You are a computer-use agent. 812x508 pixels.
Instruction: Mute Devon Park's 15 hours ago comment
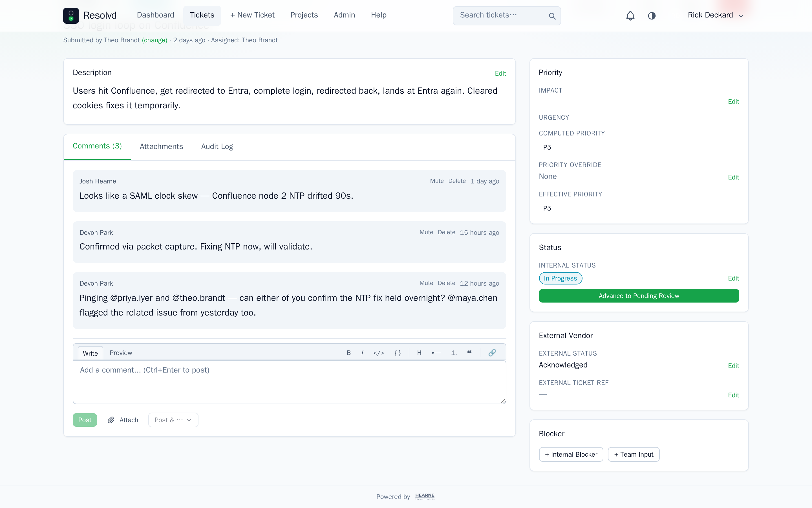coord(426,233)
